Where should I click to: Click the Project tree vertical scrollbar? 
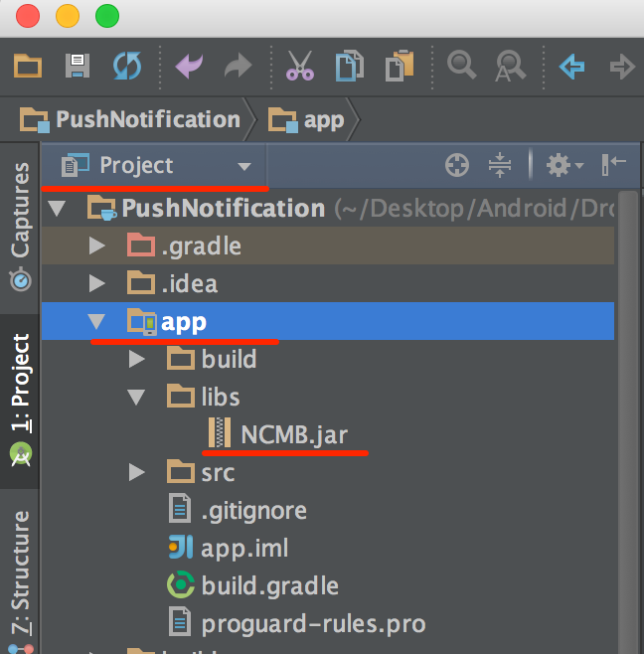pos(628,422)
